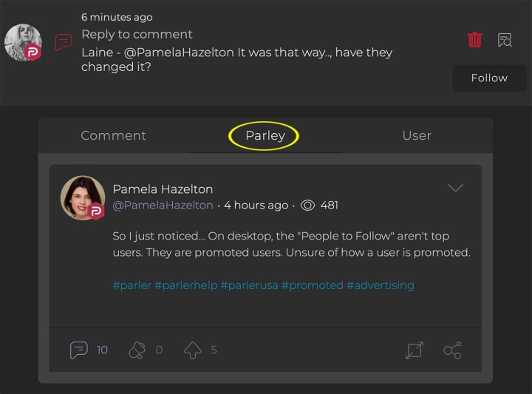Open the @PamelaHazelton handle link
This screenshot has width=532, height=394.
(x=163, y=206)
